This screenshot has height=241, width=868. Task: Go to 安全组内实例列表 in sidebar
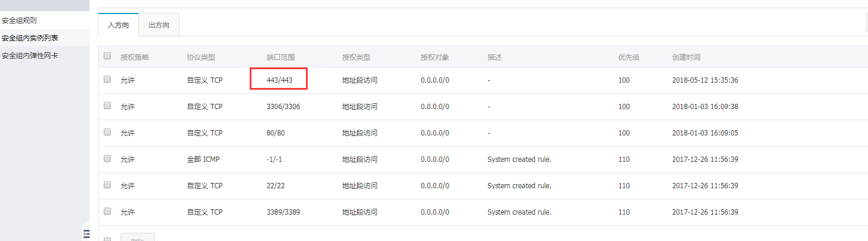click(30, 38)
